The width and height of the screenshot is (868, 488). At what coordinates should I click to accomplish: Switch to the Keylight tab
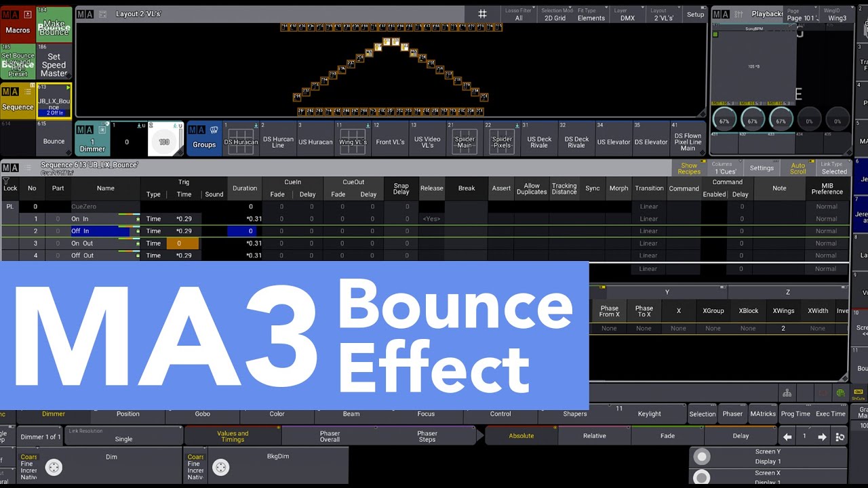649,413
